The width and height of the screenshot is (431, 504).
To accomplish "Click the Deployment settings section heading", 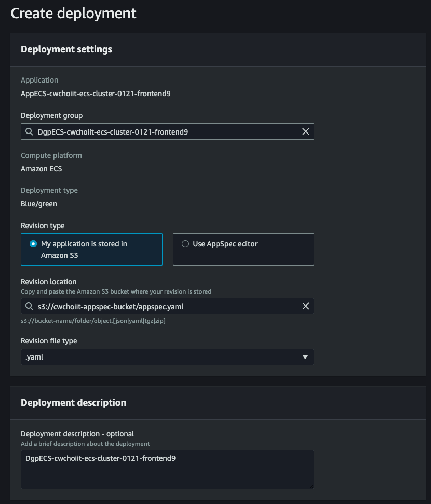I will point(66,49).
